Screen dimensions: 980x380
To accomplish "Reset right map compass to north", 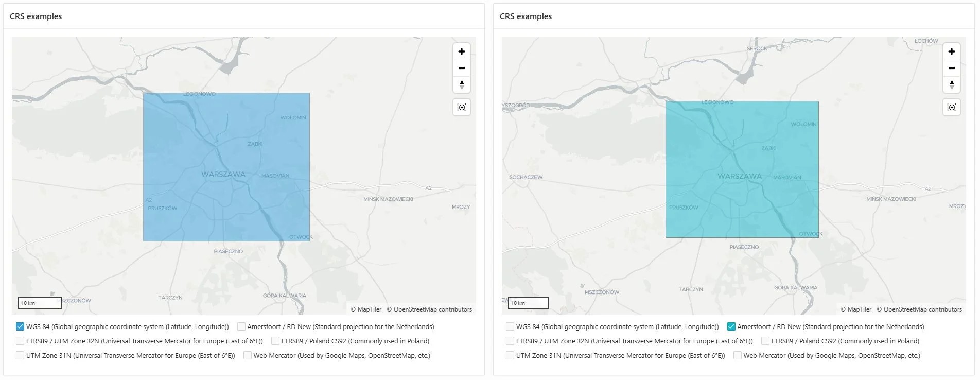I will click(x=952, y=84).
